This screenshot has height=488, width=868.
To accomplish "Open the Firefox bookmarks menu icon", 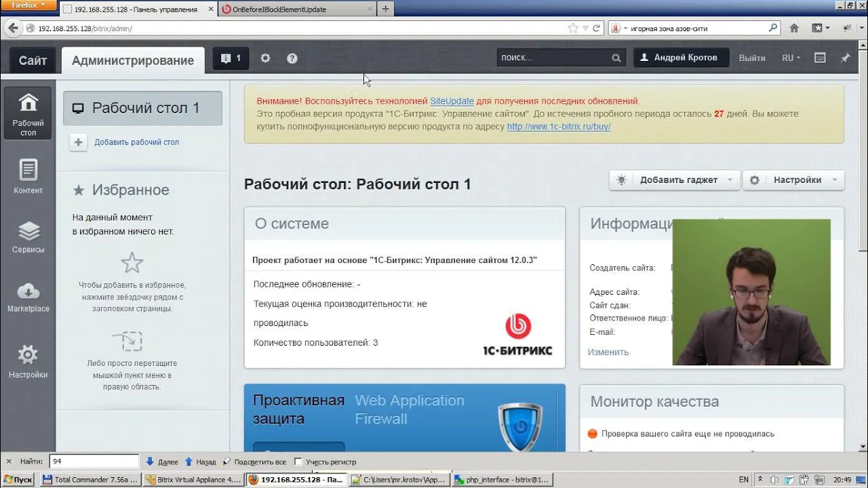I will [820, 28].
